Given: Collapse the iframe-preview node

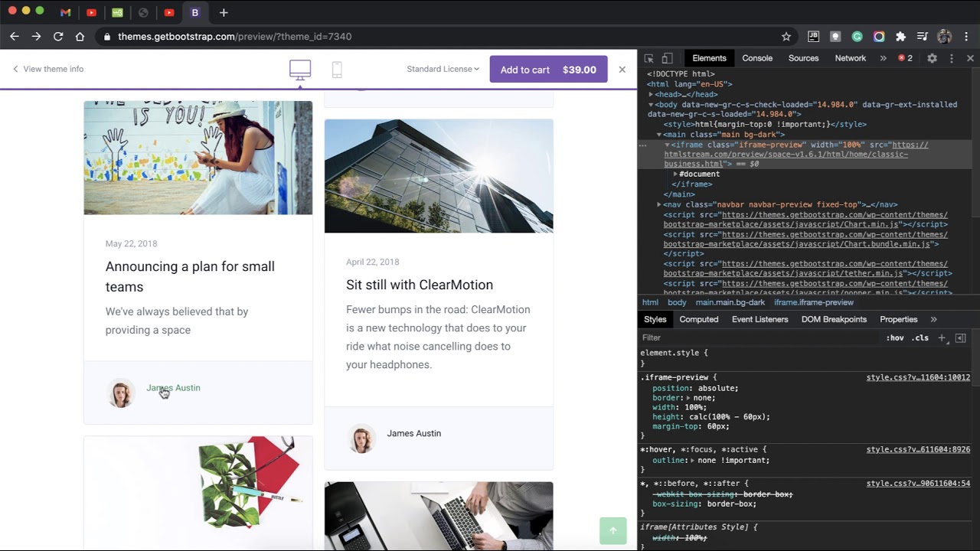Looking at the screenshot, I should point(667,145).
